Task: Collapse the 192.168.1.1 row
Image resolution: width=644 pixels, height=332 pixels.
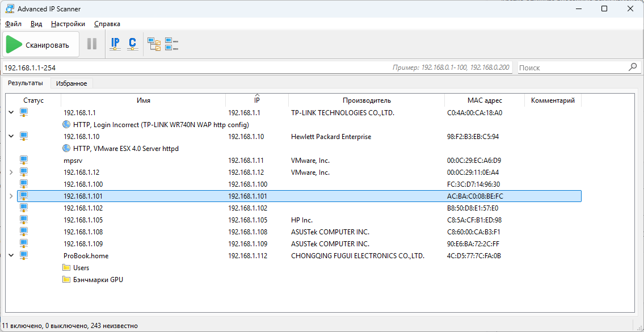Action: [11, 112]
